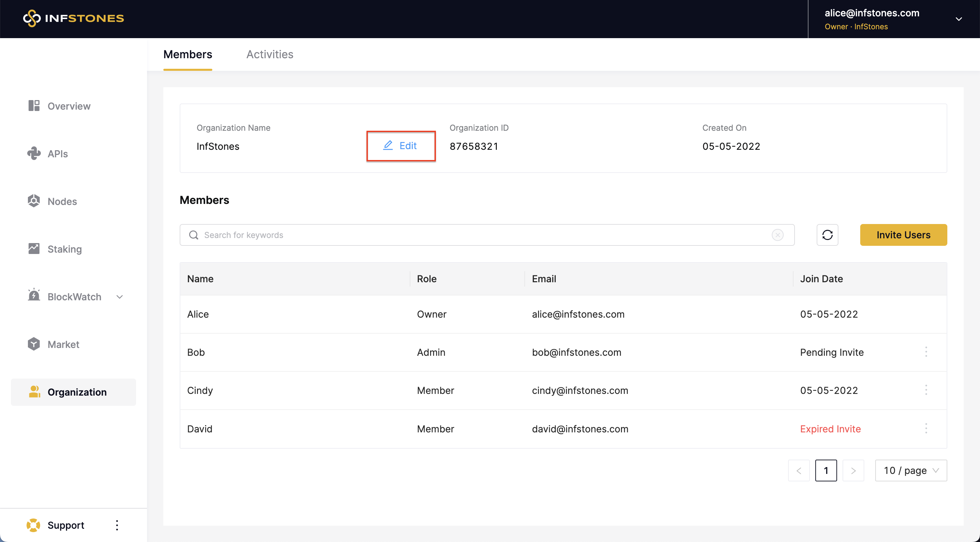Switch to the Activities tab
The height and width of the screenshot is (542, 980).
[x=269, y=54]
